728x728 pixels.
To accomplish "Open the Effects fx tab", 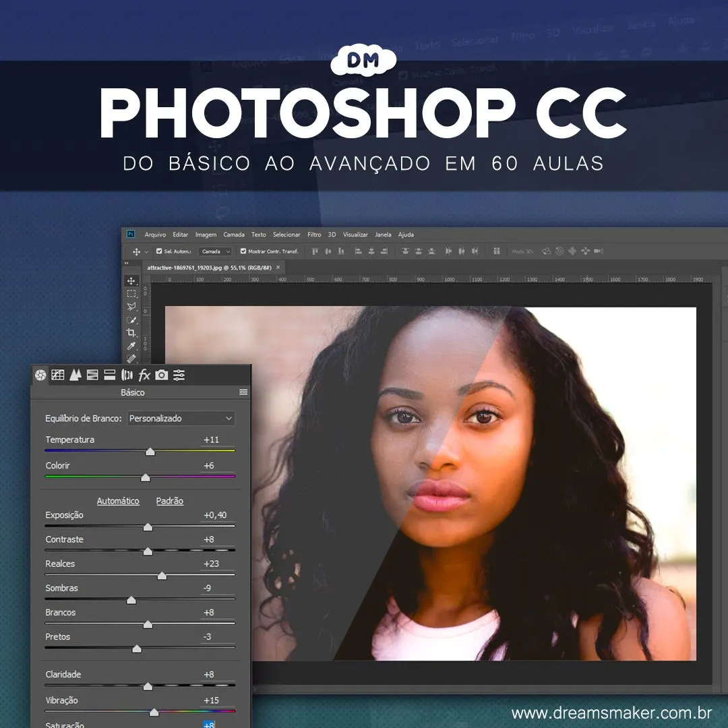I will 144,375.
